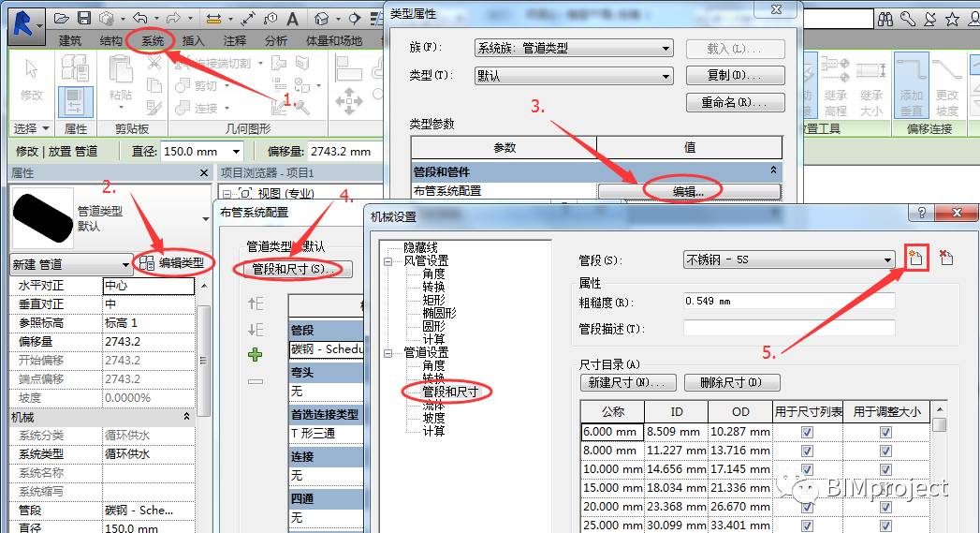980x533 pixels.
Task: Click the move row down arrow icon
Action: click(255, 329)
